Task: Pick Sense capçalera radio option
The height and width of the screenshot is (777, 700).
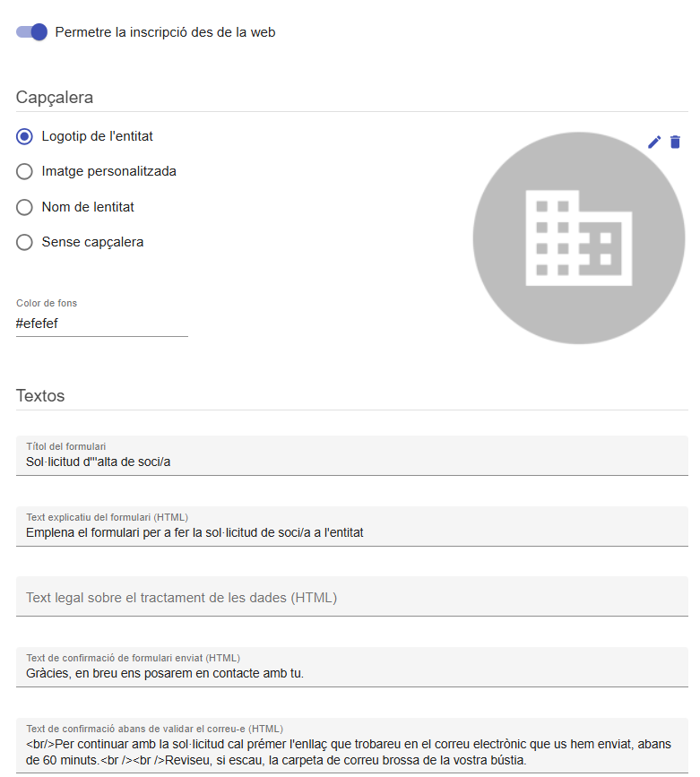Action: (x=24, y=242)
